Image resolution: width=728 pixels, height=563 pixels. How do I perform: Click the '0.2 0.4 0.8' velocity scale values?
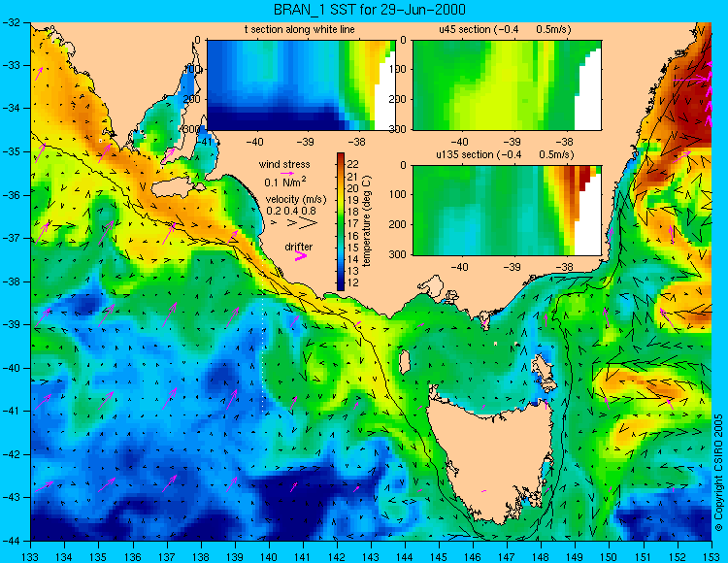pyautogui.click(x=290, y=211)
